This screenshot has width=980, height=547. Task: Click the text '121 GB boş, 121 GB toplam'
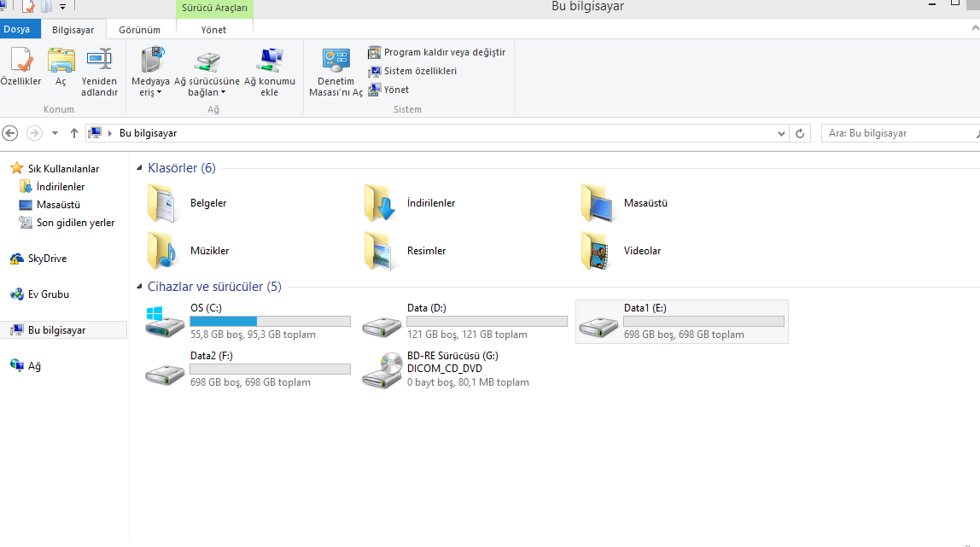click(468, 335)
